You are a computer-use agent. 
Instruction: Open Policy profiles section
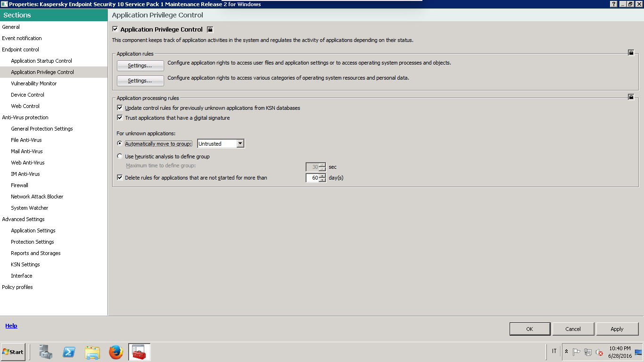click(17, 287)
